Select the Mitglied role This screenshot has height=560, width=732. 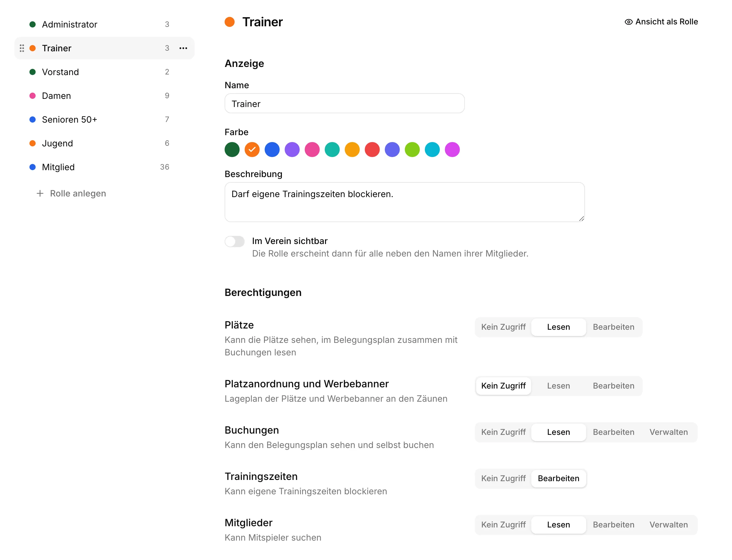click(104, 167)
